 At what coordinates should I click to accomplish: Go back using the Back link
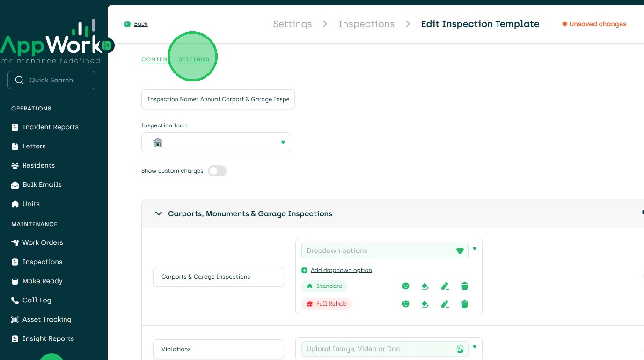coord(140,24)
